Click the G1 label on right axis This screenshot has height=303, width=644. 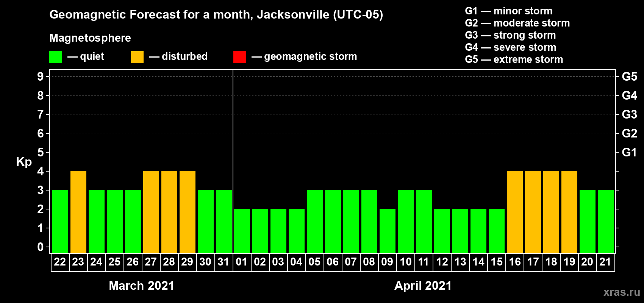pyautogui.click(x=630, y=152)
